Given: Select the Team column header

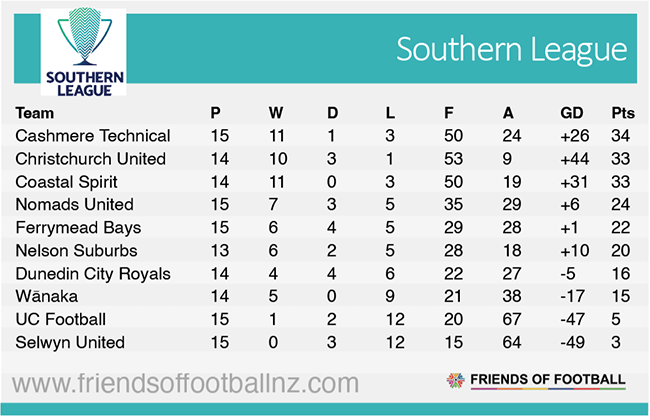Looking at the screenshot, I should pyautogui.click(x=35, y=113).
